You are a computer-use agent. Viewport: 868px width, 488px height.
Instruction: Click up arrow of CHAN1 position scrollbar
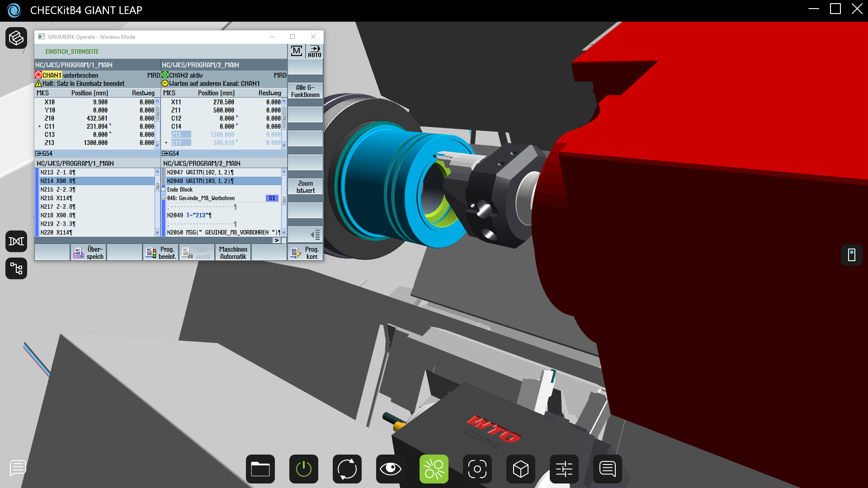(x=157, y=102)
